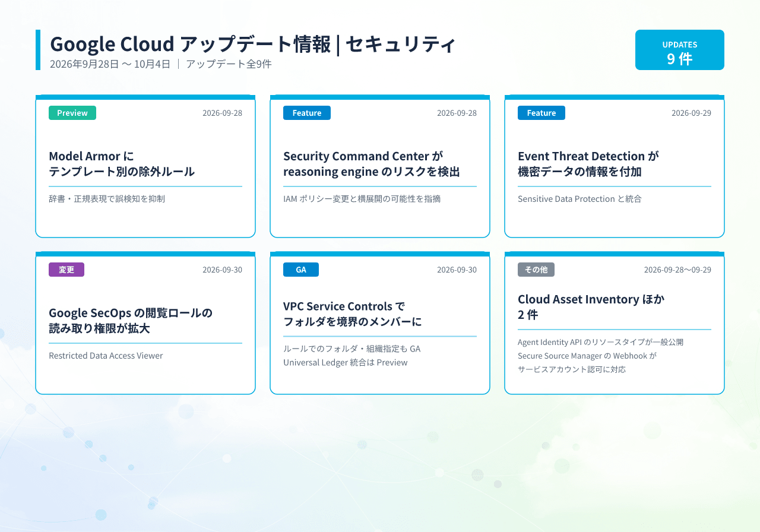The image size is (760, 532).
Task: Open the Security Command Center reasoning engine title
Action: 372,164
